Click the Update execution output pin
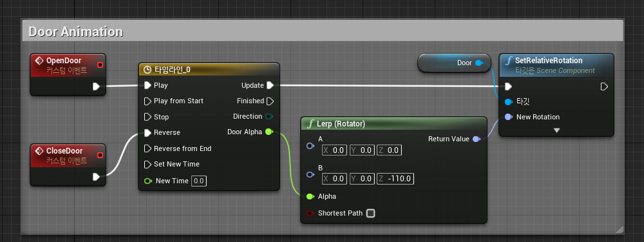The image size is (644, 242). [x=270, y=85]
